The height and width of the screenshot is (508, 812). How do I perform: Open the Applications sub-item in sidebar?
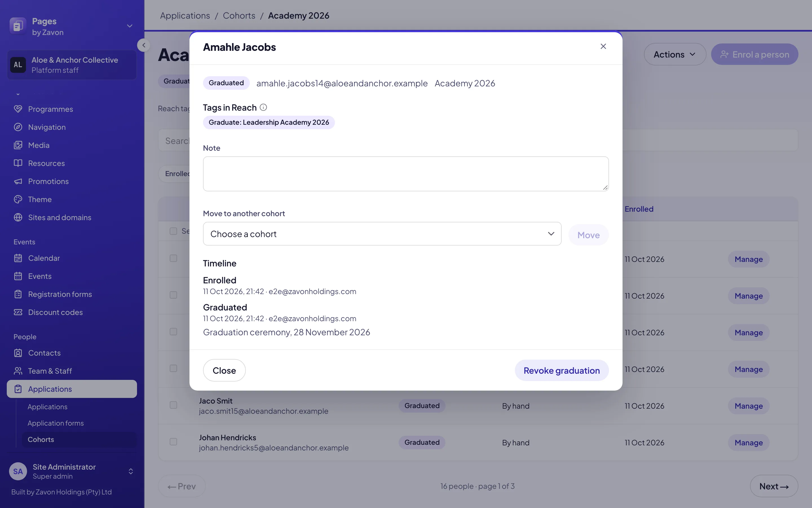pos(47,407)
